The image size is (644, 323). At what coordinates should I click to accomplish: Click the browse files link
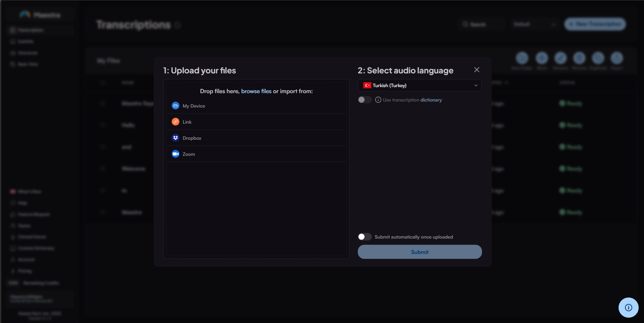[256, 91]
